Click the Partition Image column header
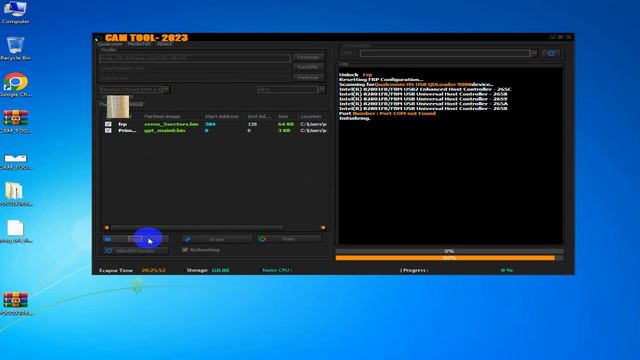 (162, 116)
